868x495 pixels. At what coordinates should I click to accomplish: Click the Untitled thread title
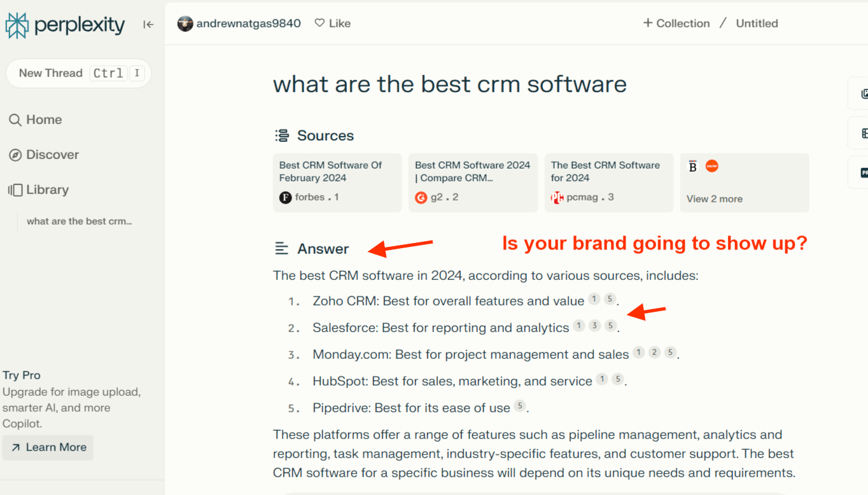pyautogui.click(x=757, y=24)
